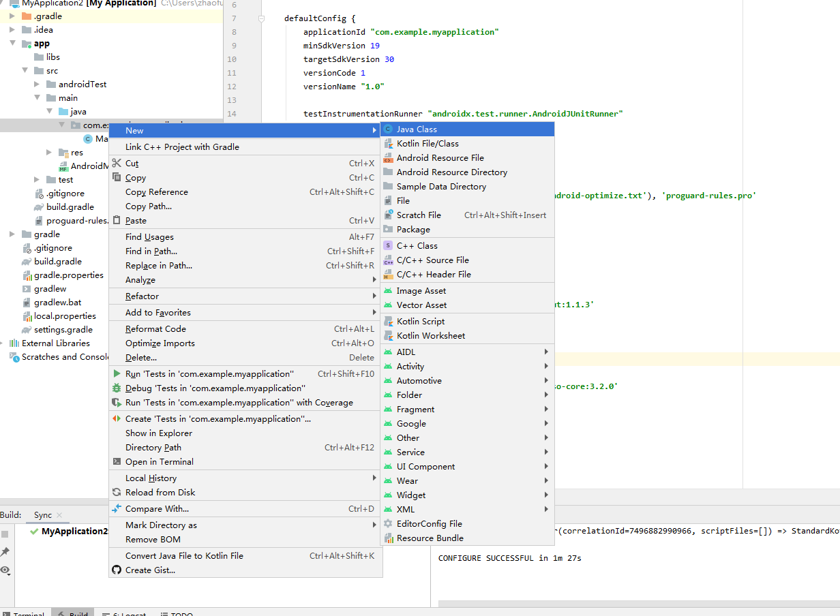
Task: Click the C/C++ Source File icon
Action: point(388,260)
